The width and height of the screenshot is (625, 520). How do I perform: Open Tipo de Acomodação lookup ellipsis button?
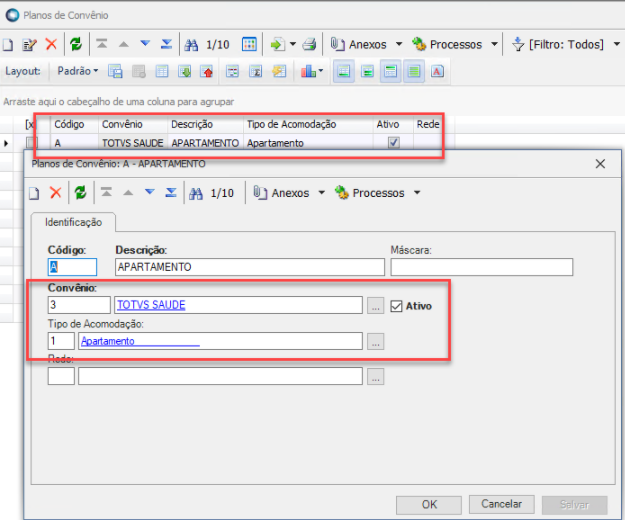click(375, 341)
